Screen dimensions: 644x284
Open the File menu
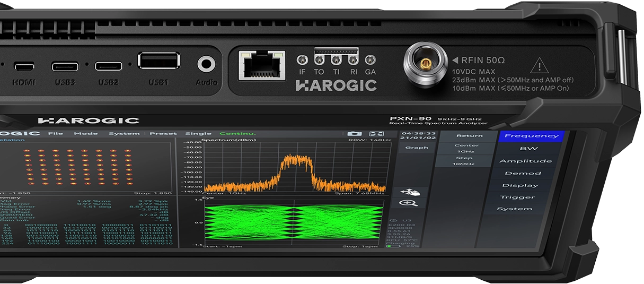pos(56,134)
